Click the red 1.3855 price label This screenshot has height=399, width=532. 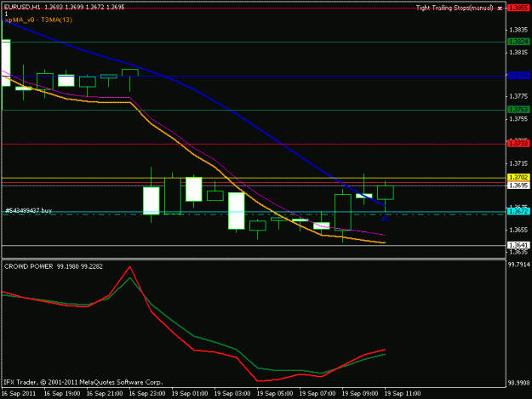tap(518, 8)
